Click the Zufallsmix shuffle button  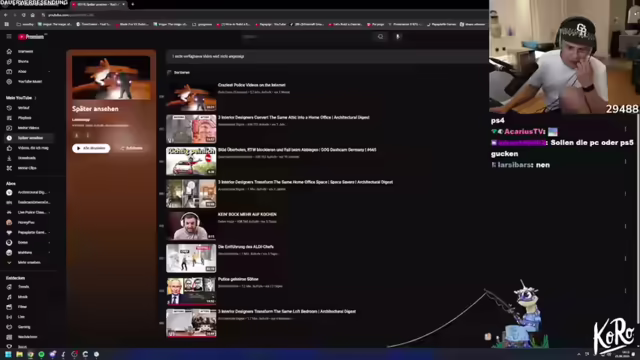pos(132,148)
